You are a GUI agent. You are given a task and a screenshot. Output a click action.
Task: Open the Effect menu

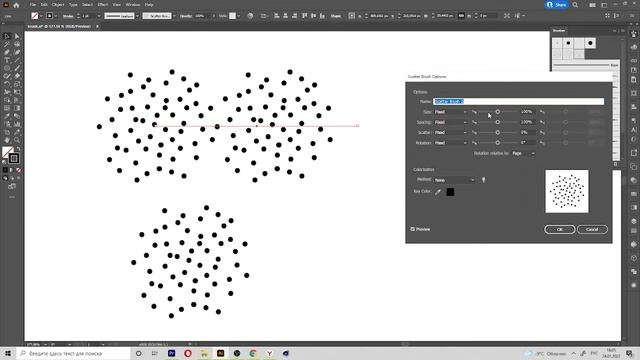103,5
